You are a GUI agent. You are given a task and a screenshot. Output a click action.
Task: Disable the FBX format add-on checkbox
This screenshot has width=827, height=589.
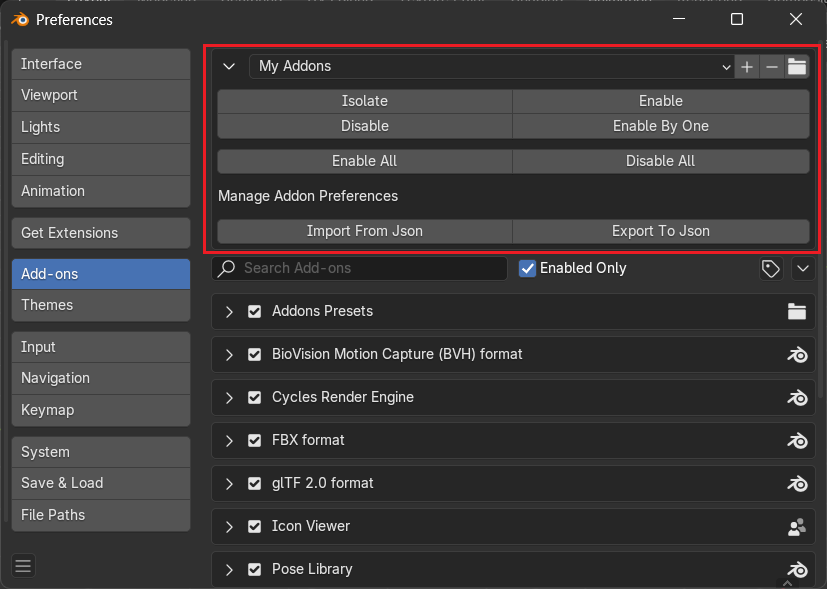pyautogui.click(x=254, y=440)
